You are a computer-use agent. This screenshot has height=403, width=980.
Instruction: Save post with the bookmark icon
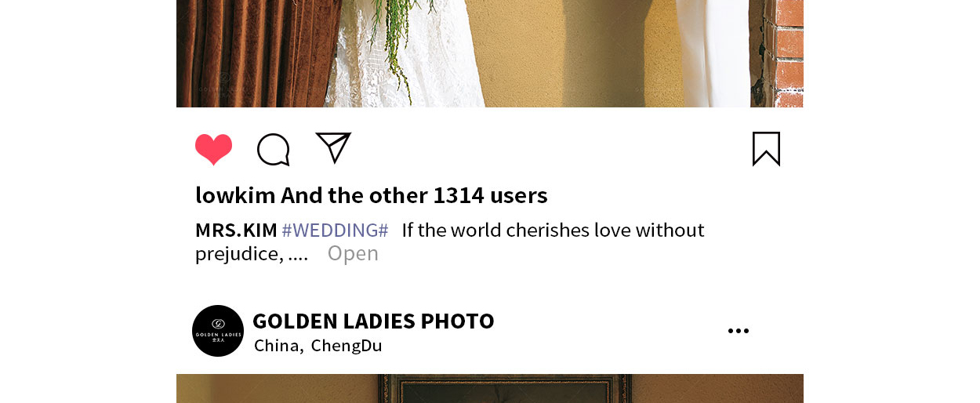click(x=766, y=149)
